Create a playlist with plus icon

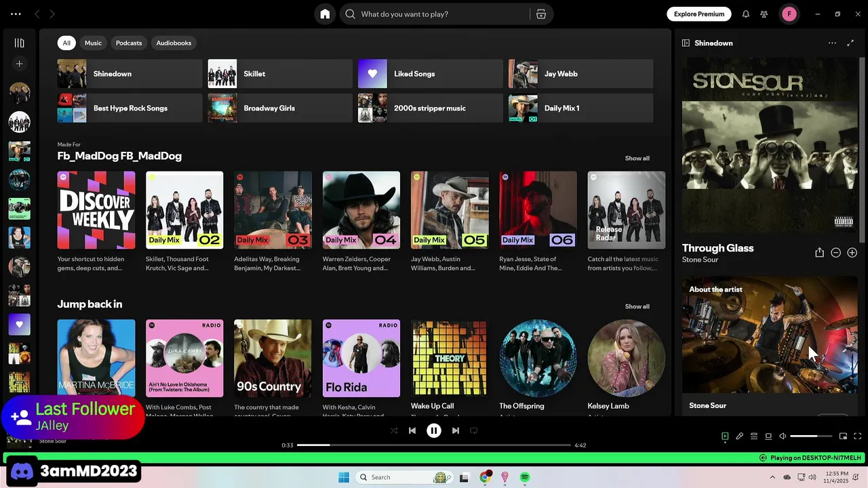tap(19, 64)
